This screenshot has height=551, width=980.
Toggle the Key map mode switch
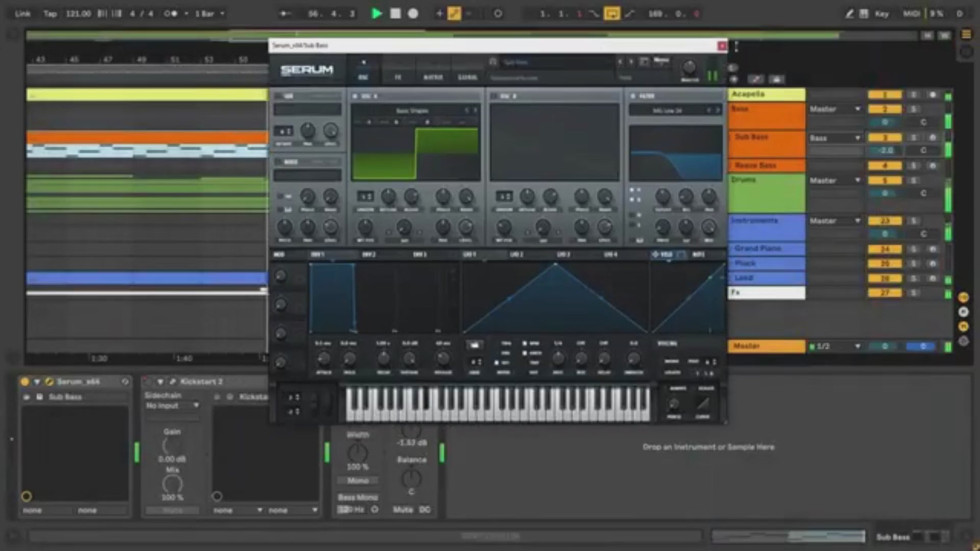tap(881, 14)
